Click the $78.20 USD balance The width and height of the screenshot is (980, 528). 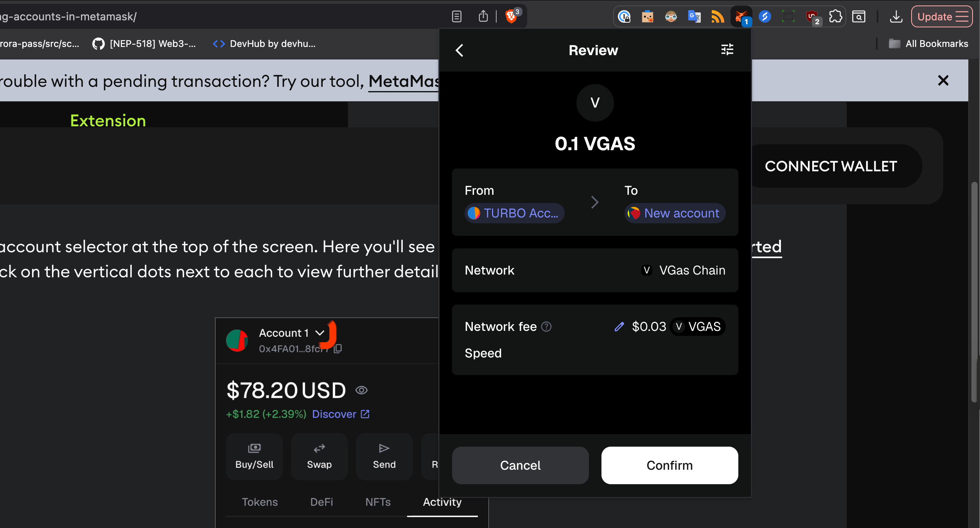[286, 390]
